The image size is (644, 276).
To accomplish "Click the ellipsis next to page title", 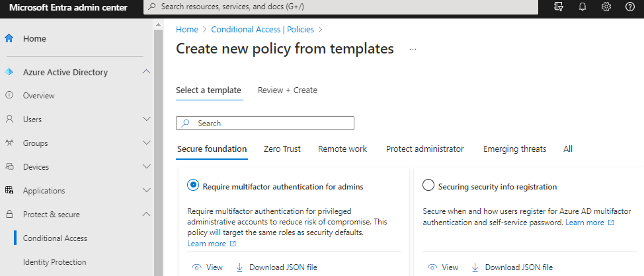I will pyautogui.click(x=413, y=50).
